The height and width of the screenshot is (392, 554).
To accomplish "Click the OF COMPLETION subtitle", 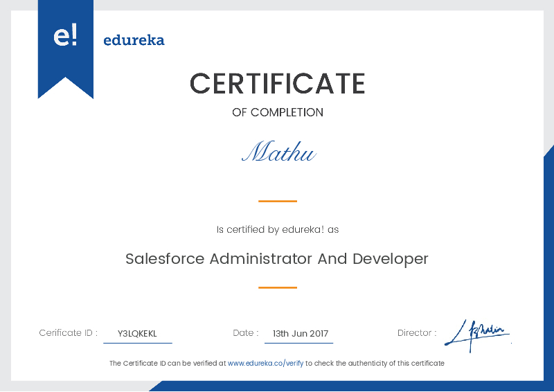I will [x=278, y=112].
